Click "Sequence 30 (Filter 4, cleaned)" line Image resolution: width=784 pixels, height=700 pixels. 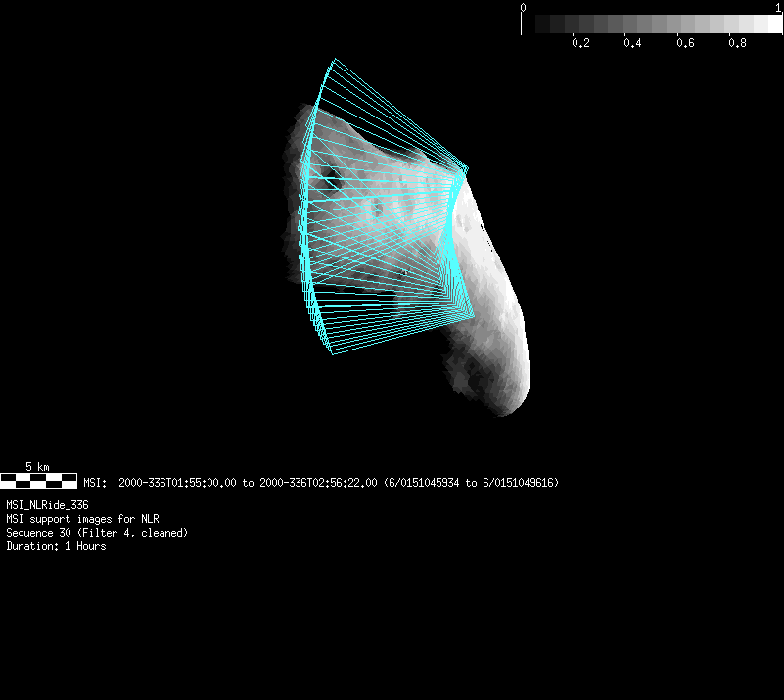[97, 533]
